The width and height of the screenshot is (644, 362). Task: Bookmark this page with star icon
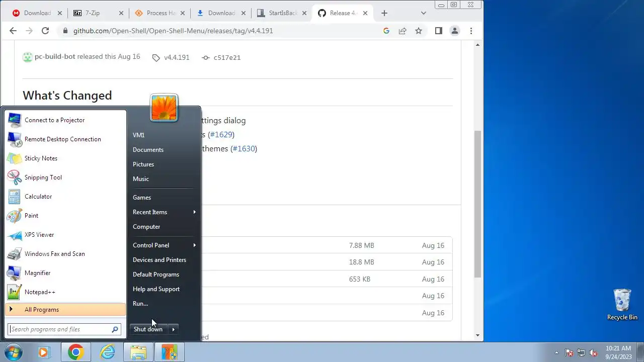click(419, 31)
